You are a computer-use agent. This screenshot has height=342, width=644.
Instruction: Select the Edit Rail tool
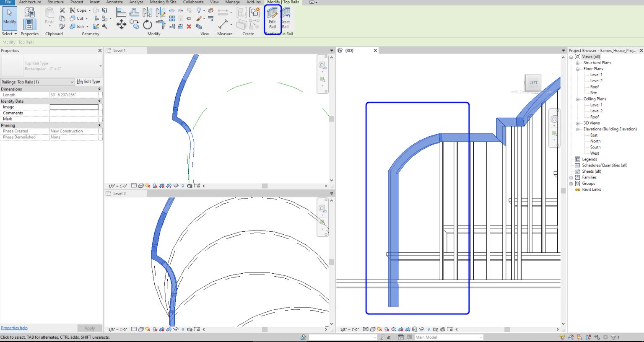pos(272,20)
